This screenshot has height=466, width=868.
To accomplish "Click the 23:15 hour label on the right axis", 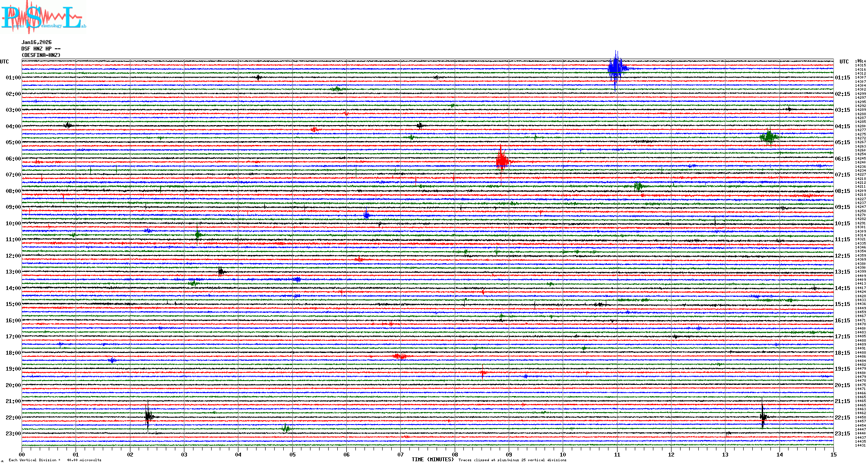I will [x=842, y=434].
